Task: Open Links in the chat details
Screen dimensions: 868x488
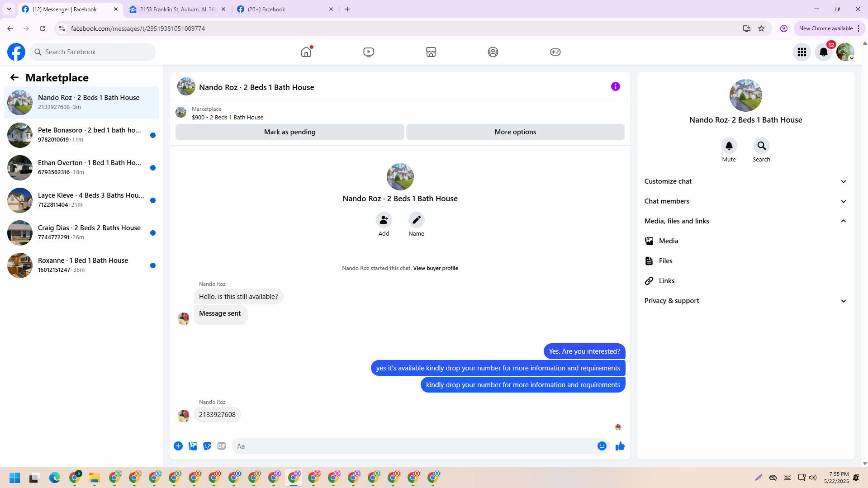Action: [746, 281]
